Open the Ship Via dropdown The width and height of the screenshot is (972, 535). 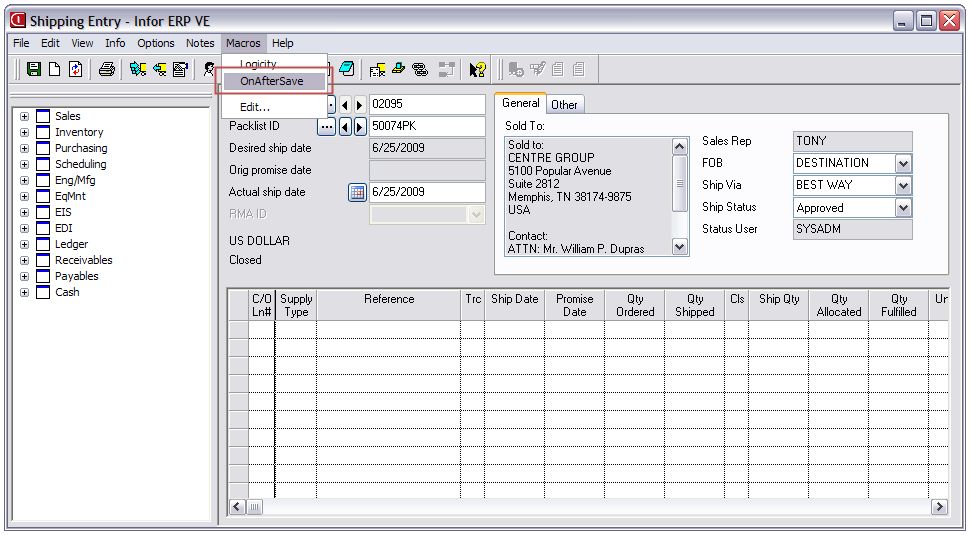click(x=903, y=185)
